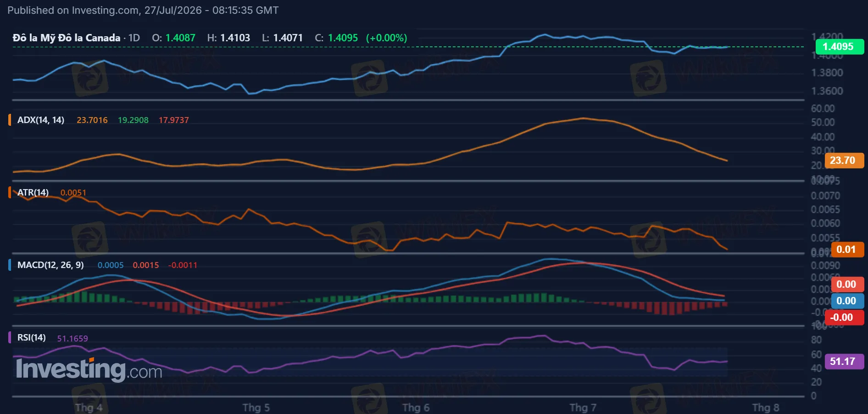The image size is (868, 414).
Task: Click the Thg 7 time axis label
Action: 583,408
